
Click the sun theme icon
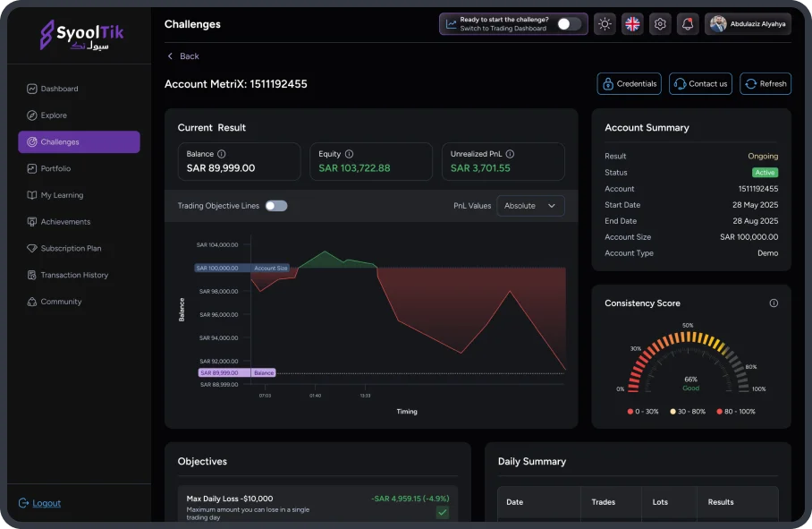coord(605,24)
